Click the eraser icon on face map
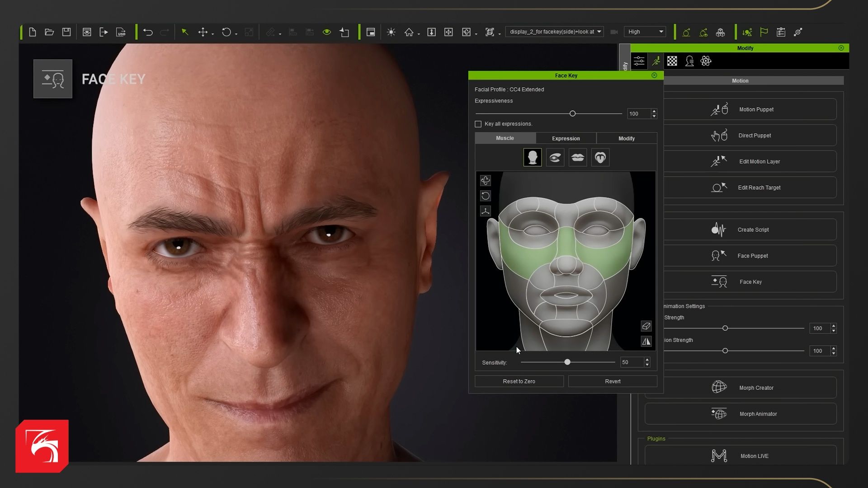Viewport: 868px width, 488px height. coord(646,326)
